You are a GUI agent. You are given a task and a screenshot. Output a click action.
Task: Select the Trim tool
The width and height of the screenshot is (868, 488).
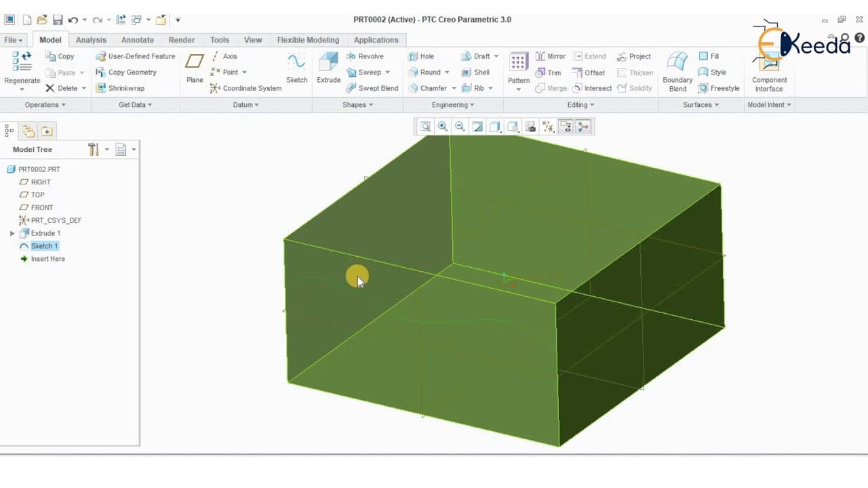click(x=548, y=73)
